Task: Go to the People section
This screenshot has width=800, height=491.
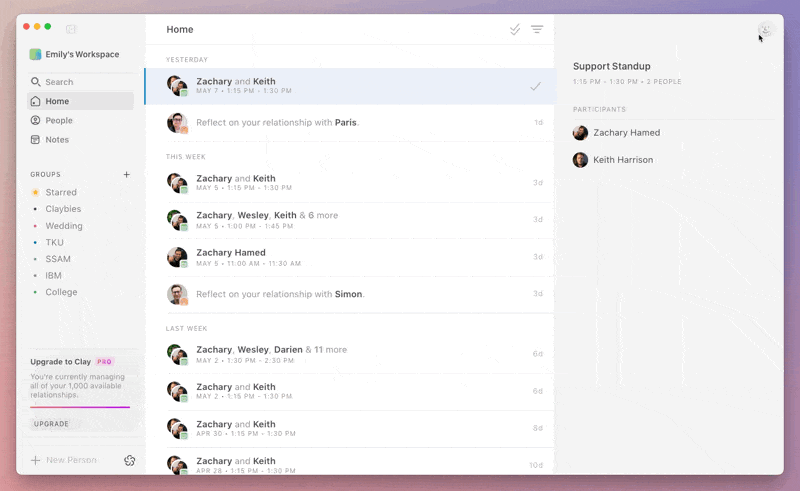Action: [58, 120]
